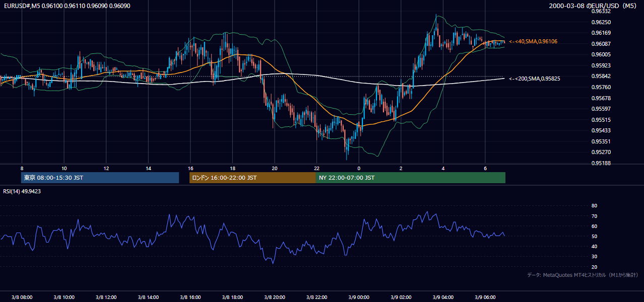This screenshot has width=644, height=302.
Task: Click the 3/8 18:00 date label
Action: pyautogui.click(x=232, y=297)
